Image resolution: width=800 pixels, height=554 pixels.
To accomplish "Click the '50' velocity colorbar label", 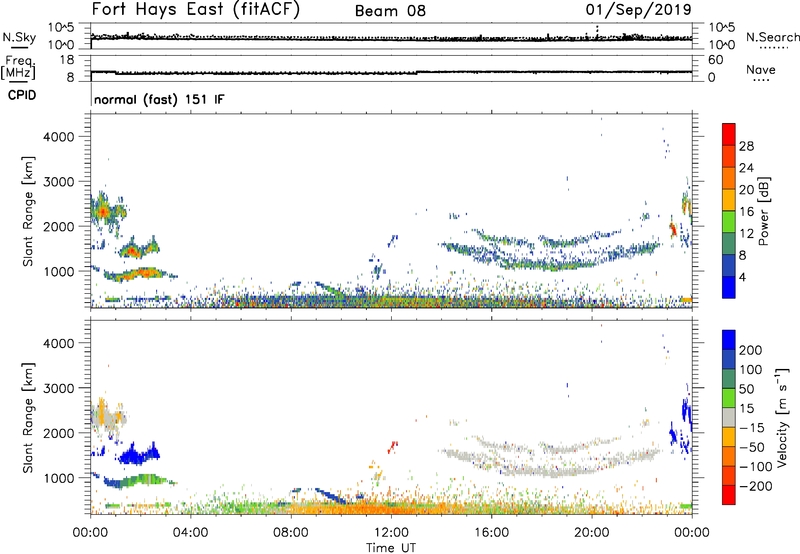I will point(746,389).
